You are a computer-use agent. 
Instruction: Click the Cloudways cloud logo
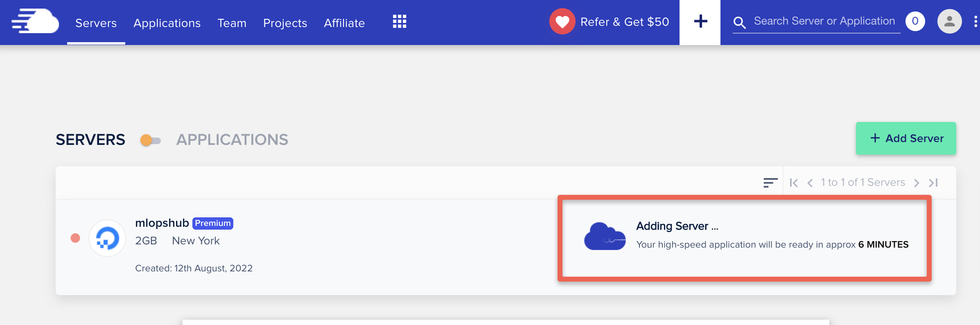[35, 21]
